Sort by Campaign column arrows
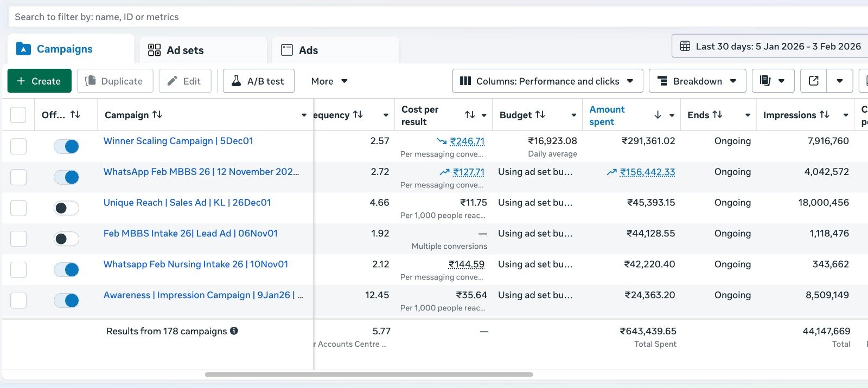This screenshot has width=868, height=388. (x=157, y=114)
